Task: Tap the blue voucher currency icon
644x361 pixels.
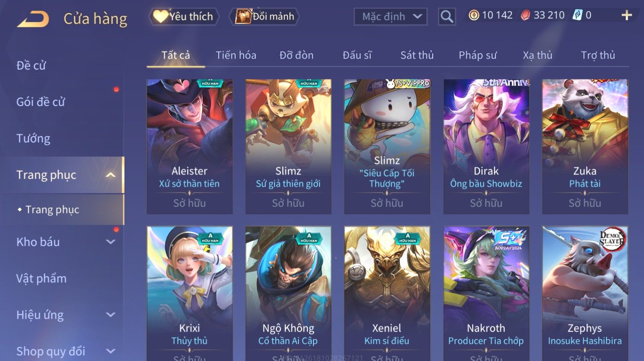Action: (577, 15)
